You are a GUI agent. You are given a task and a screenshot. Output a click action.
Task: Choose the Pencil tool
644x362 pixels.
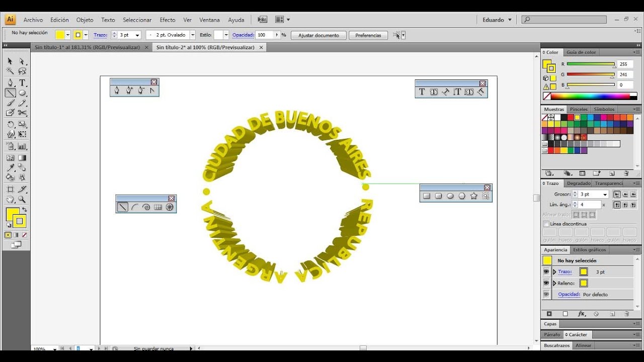[22, 103]
